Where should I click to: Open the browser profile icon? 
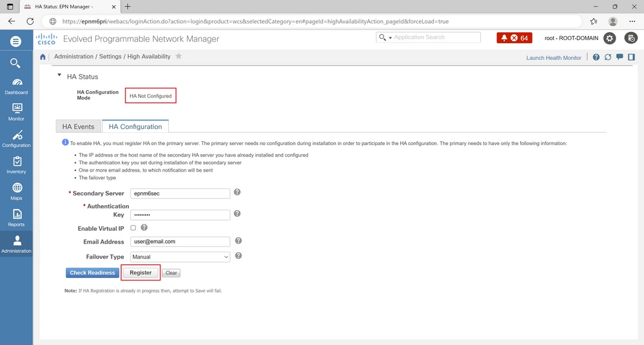click(613, 21)
